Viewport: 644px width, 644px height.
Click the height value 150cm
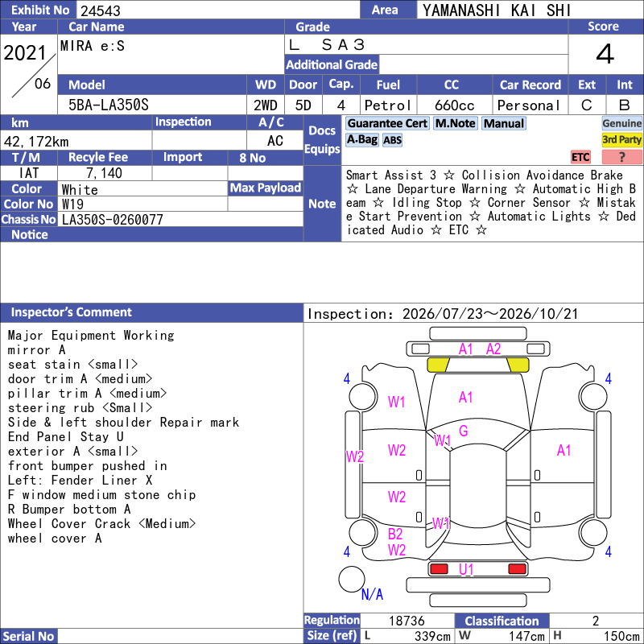(x=621, y=636)
